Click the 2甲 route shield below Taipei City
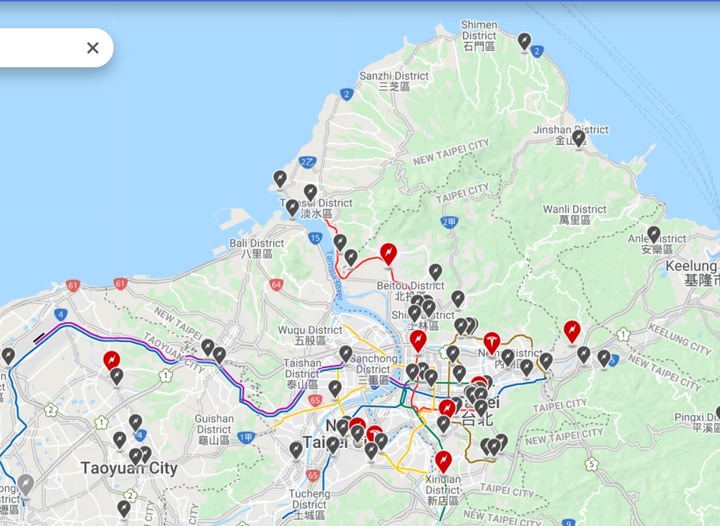Screen dimensions: 720x526 point(449,223)
